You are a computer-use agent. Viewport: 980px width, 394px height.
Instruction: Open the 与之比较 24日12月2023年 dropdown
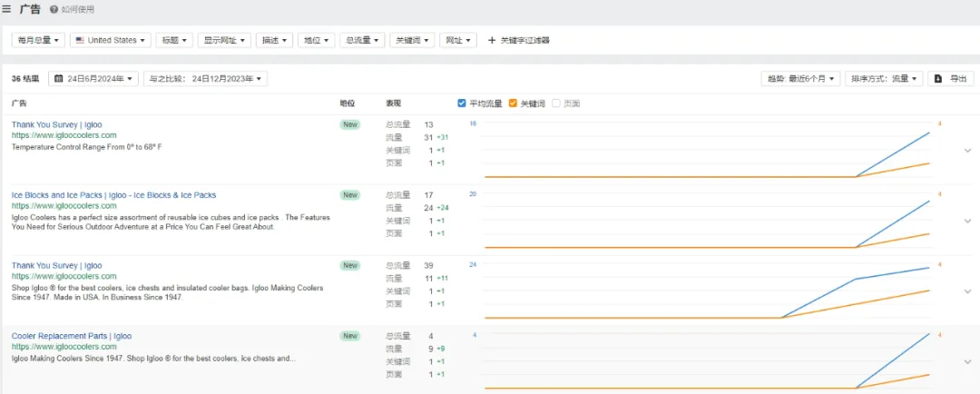[x=206, y=79]
